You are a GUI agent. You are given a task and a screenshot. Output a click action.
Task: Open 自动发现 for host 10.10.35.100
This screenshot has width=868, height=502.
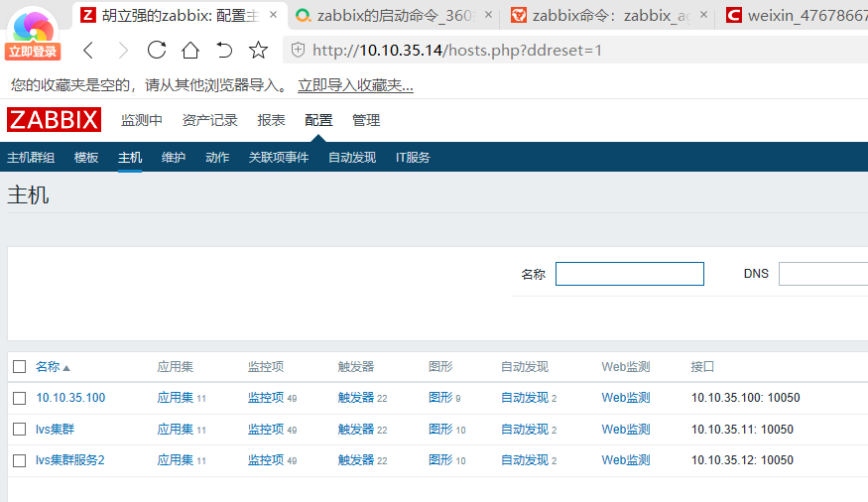point(525,398)
